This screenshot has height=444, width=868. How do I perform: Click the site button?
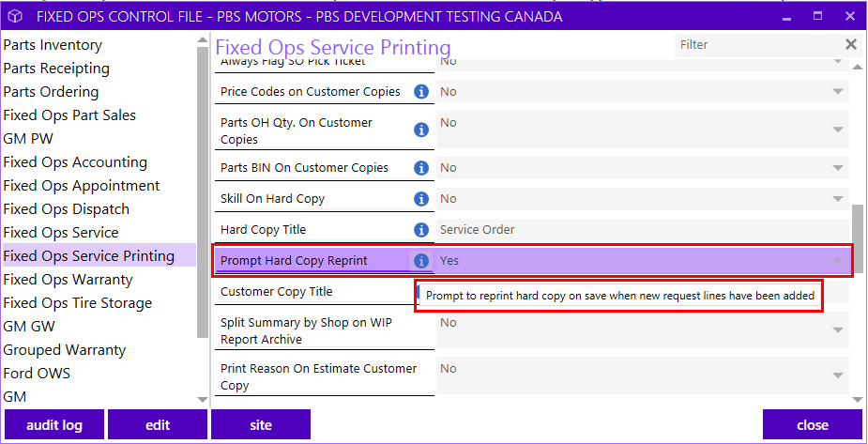pyautogui.click(x=261, y=424)
